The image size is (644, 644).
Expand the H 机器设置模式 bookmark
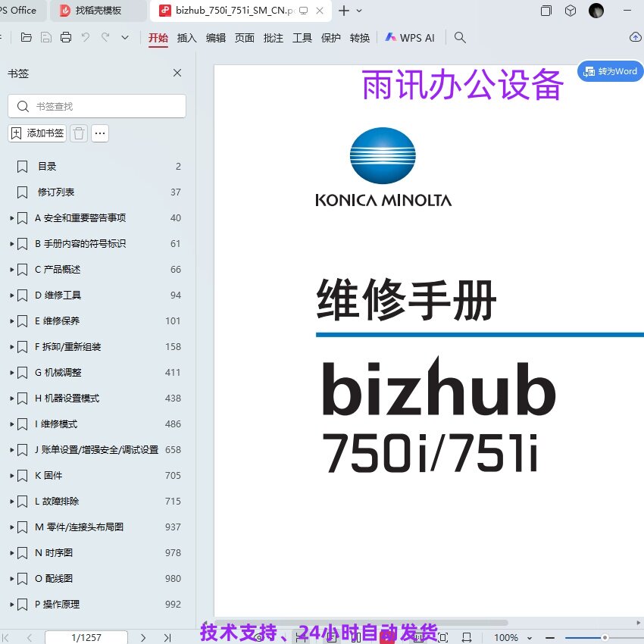click(x=12, y=399)
